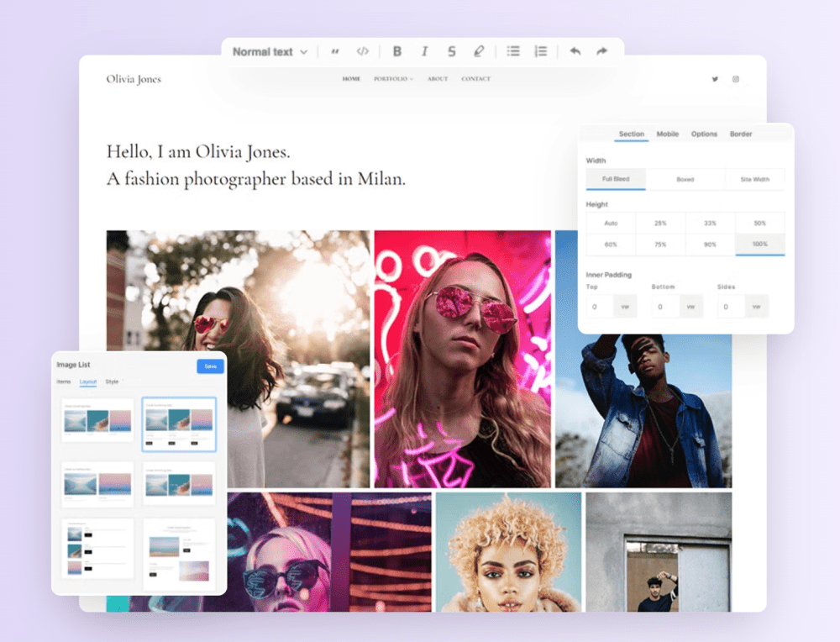Insert code formatting using the code icon
The height and width of the screenshot is (642, 840).
pos(363,51)
